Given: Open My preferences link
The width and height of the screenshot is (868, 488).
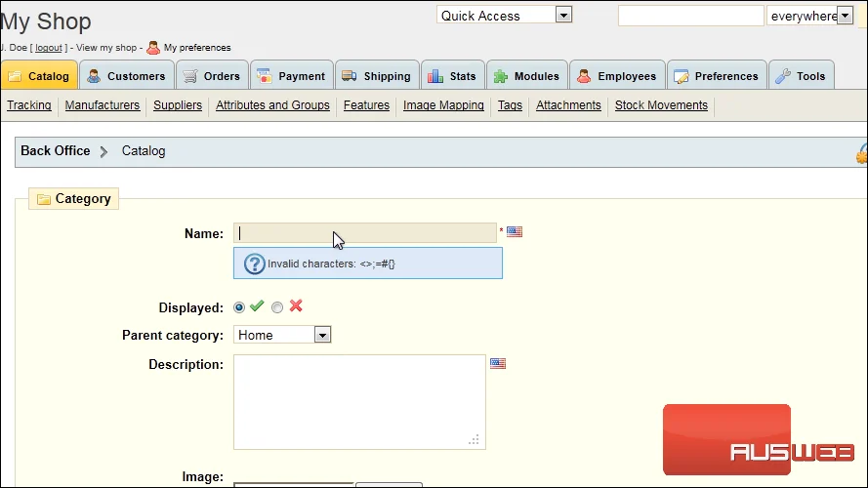Looking at the screenshot, I should [197, 48].
